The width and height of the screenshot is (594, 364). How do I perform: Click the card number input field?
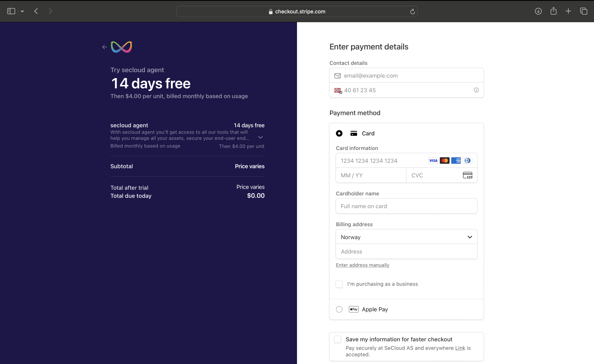[x=381, y=161]
